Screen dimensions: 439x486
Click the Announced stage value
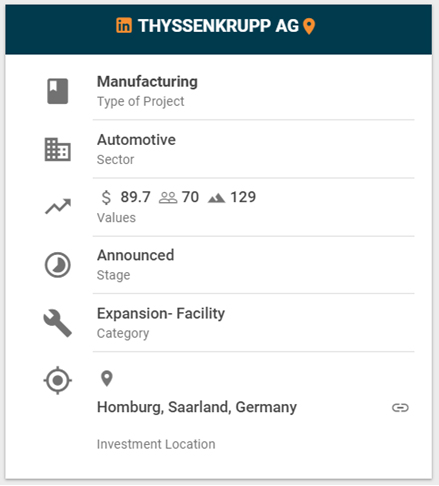pos(136,255)
